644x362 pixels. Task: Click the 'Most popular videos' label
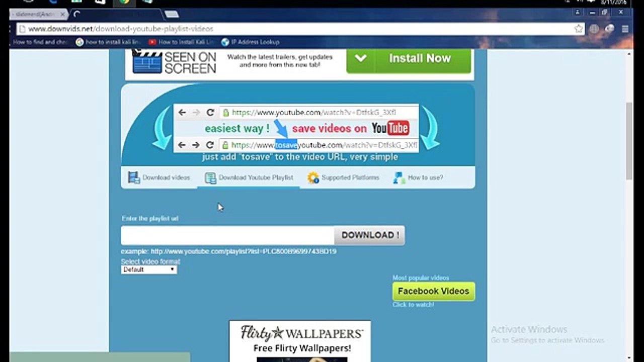421,278
